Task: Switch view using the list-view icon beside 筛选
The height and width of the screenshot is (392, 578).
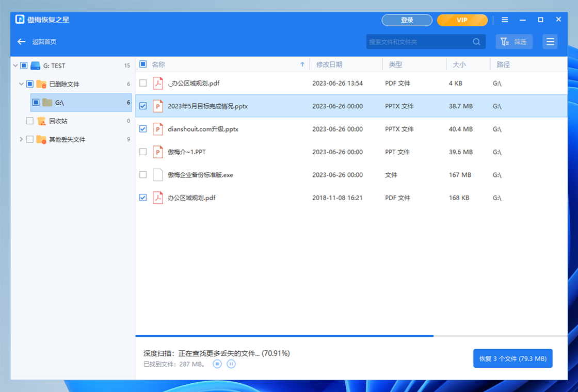Action: click(550, 42)
